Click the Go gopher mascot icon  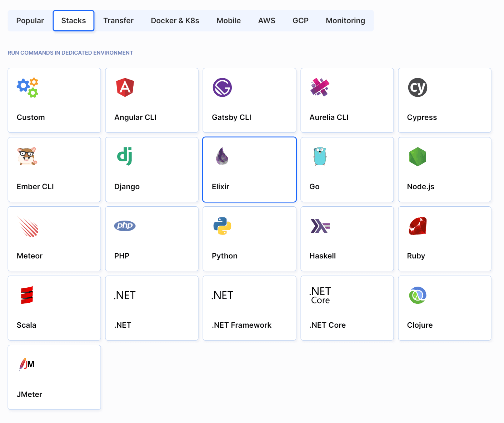tap(320, 156)
